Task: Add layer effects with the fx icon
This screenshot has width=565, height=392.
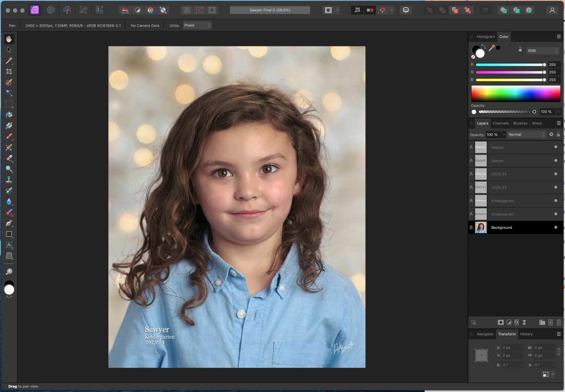Action: (516, 322)
